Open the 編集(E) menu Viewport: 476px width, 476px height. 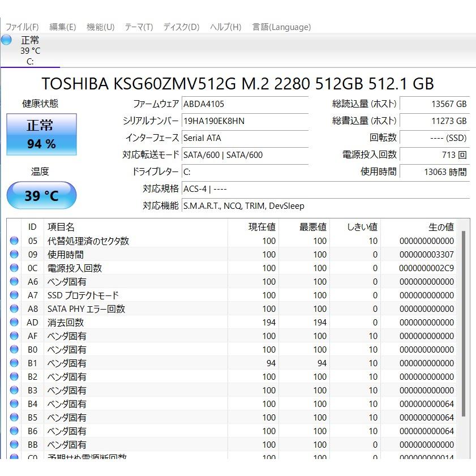[x=62, y=27]
